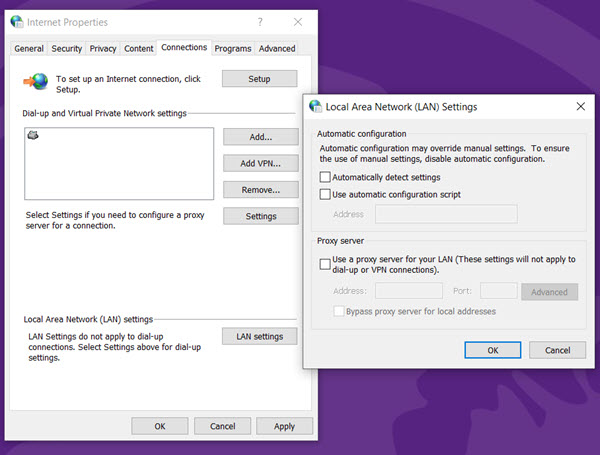Click the automatic configuration script Address field
The image size is (600, 455).
(x=446, y=214)
